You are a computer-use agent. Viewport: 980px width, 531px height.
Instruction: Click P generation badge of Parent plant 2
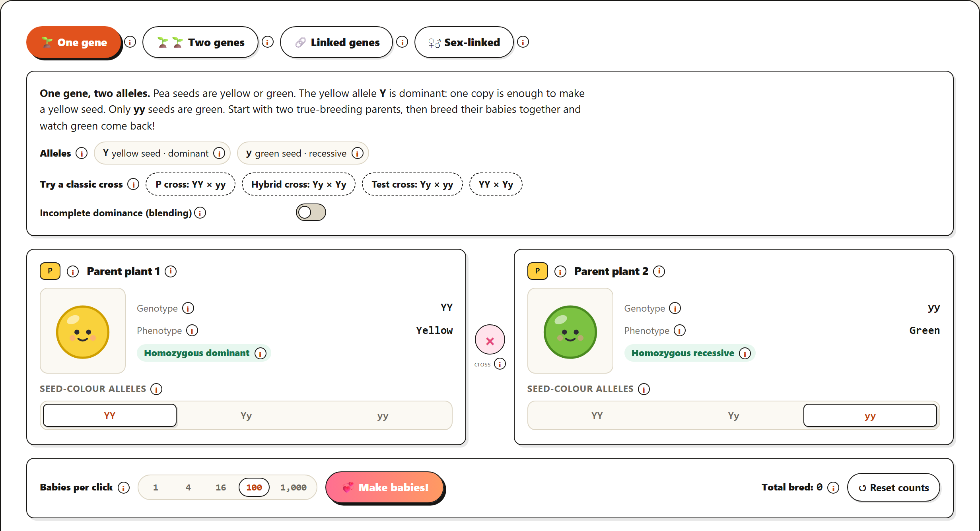point(538,271)
